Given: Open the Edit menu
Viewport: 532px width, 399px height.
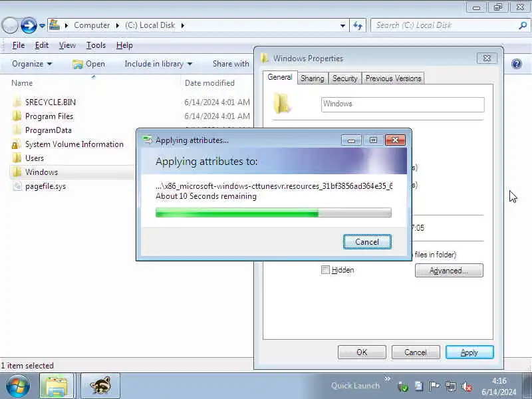Looking at the screenshot, I should [x=42, y=45].
